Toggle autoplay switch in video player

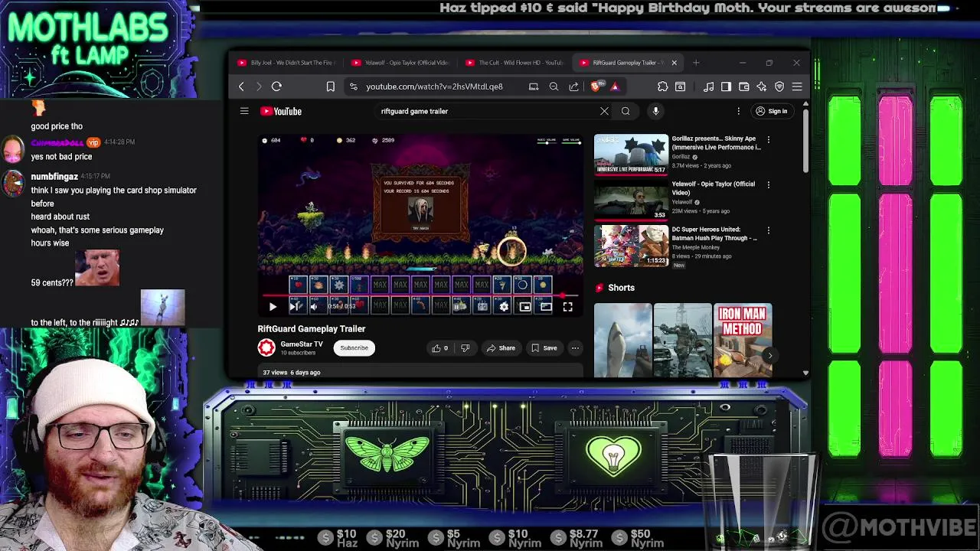click(460, 307)
